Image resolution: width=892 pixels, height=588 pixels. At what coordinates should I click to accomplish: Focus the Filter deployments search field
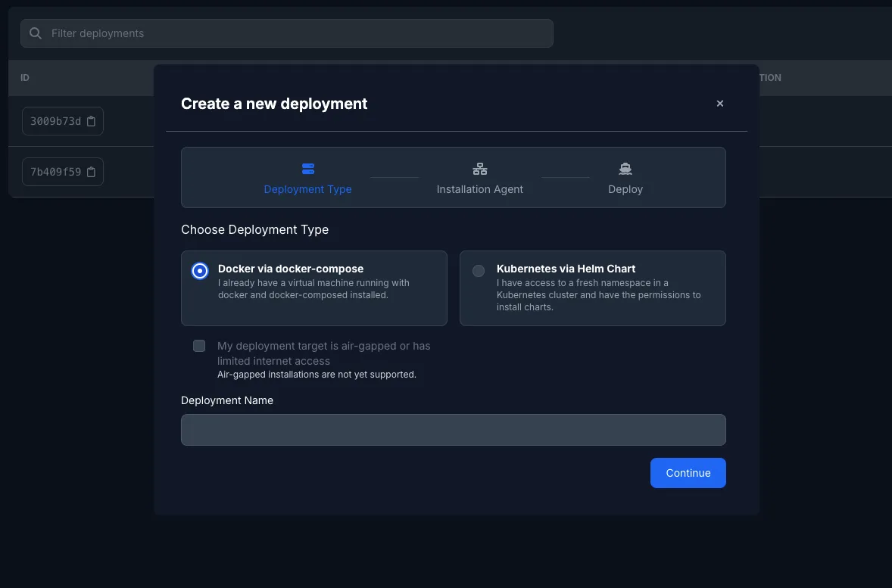(x=287, y=33)
